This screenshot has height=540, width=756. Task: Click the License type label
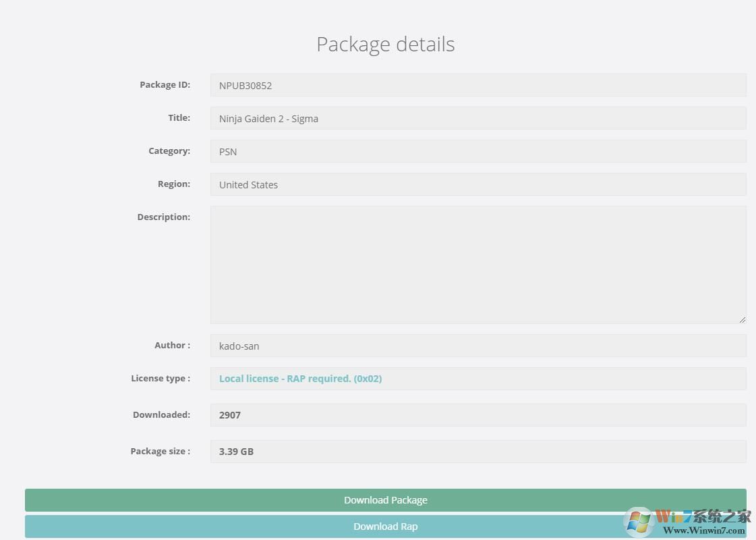161,379
